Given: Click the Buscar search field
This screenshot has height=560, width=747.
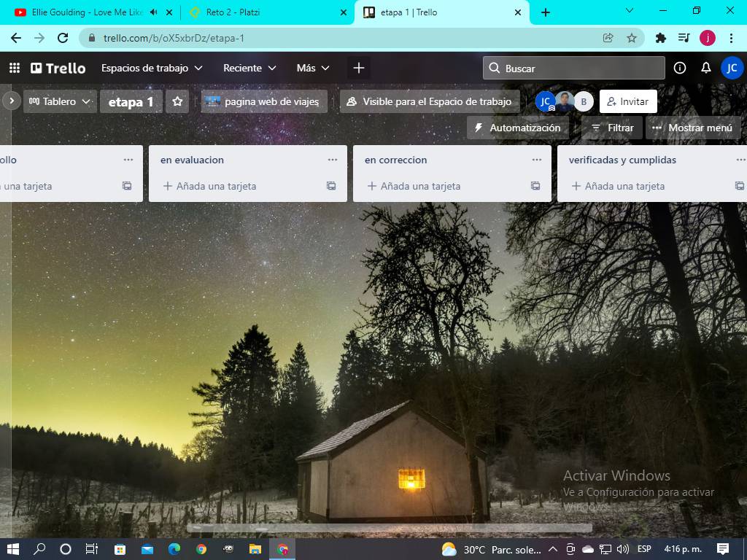Looking at the screenshot, I should 574,68.
